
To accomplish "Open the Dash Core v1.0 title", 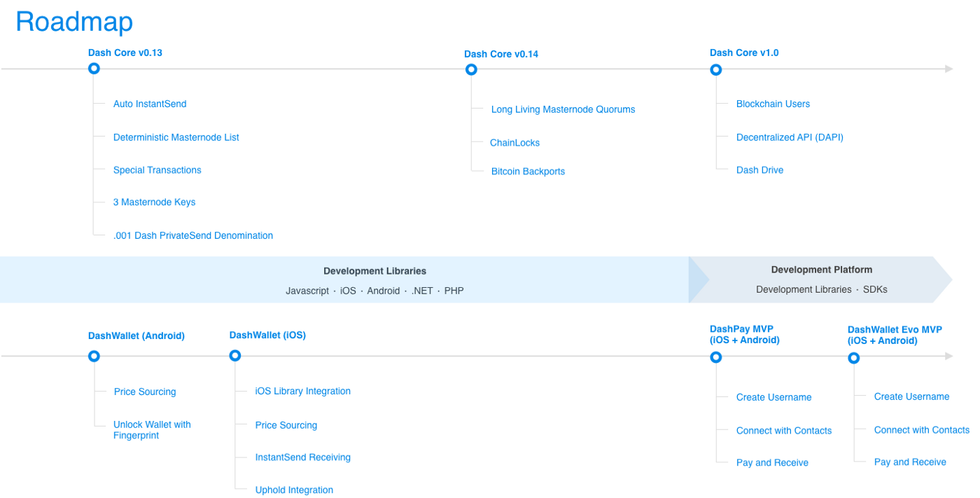I will point(744,53).
